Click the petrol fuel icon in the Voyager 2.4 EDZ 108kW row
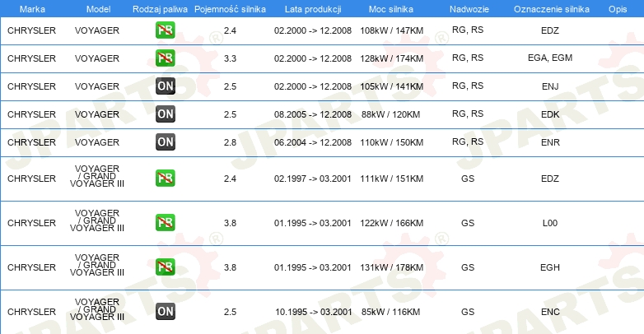This screenshot has height=334, width=644. pyautogui.click(x=165, y=30)
